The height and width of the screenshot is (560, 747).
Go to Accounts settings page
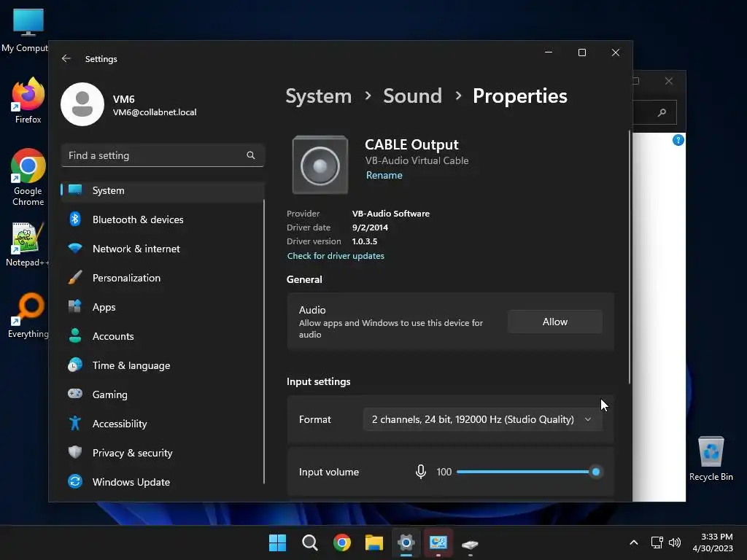click(x=163, y=335)
